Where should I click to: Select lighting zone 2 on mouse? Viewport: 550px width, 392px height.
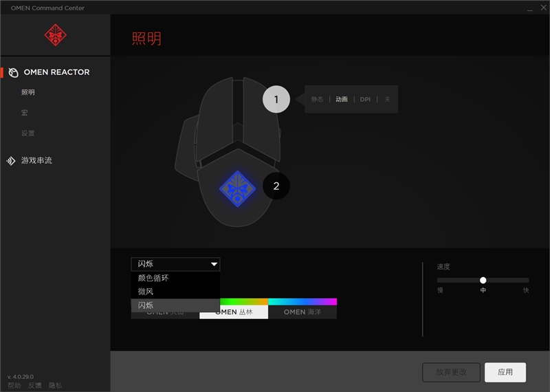pyautogui.click(x=276, y=186)
